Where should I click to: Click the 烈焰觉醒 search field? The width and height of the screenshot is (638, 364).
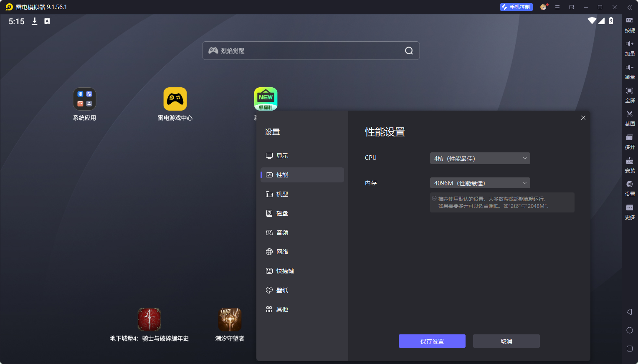point(311,51)
